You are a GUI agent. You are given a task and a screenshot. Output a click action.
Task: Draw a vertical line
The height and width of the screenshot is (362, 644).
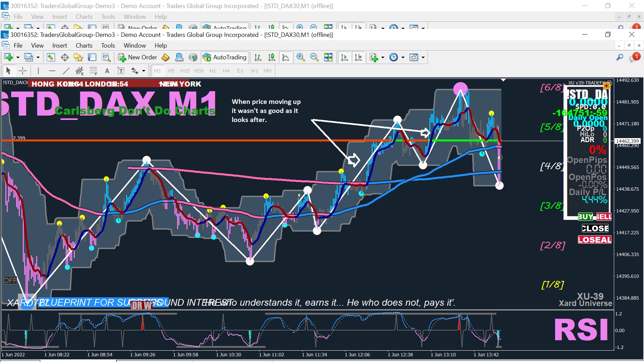pos(38,71)
